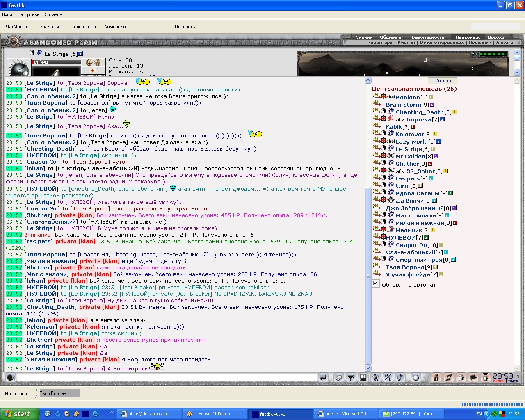Click the Обновить toolbar item at top
525x420 pixels.
(185, 27)
